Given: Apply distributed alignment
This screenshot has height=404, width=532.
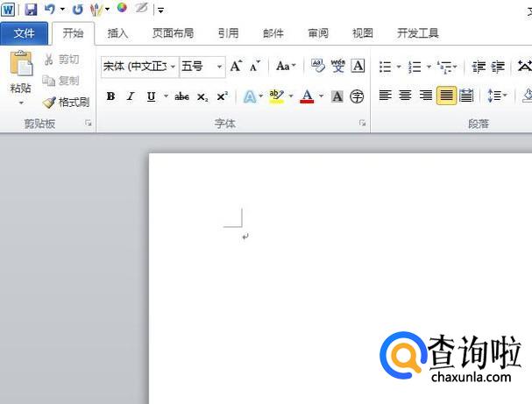Looking at the screenshot, I should pos(466,96).
